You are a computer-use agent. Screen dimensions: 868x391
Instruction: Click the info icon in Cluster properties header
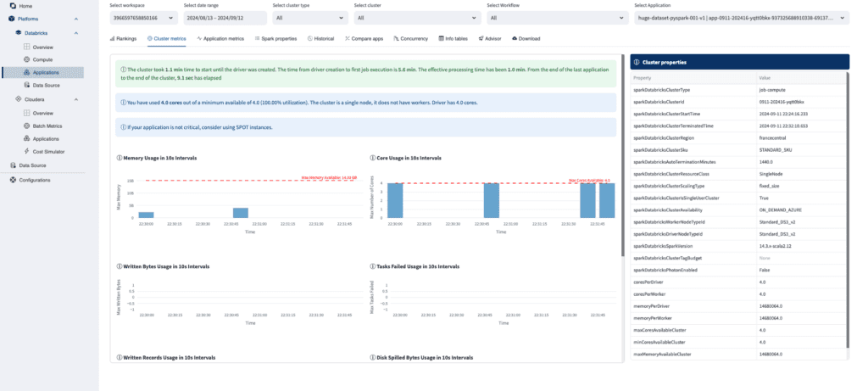point(637,62)
